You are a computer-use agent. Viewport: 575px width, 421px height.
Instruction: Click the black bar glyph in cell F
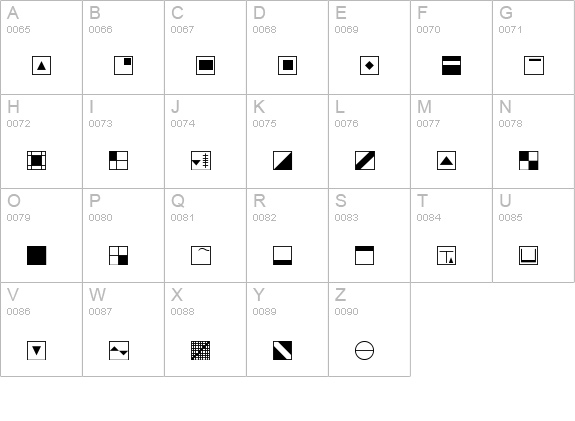[451, 66]
